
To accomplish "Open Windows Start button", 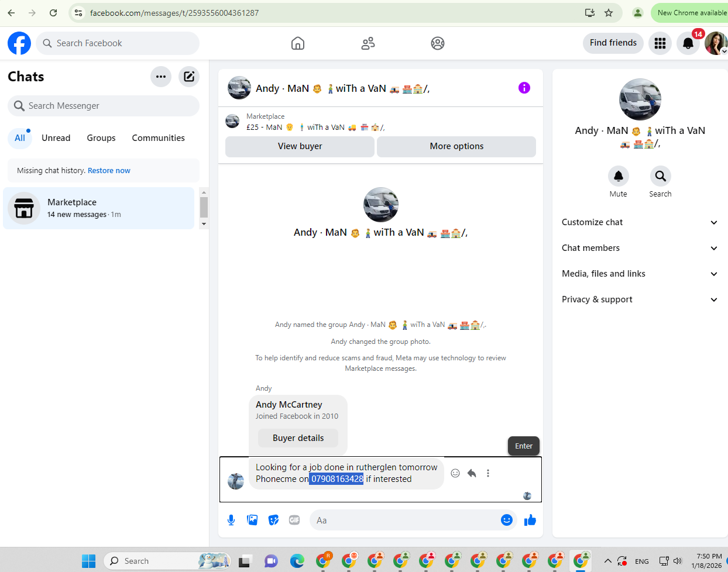I will click(88, 561).
